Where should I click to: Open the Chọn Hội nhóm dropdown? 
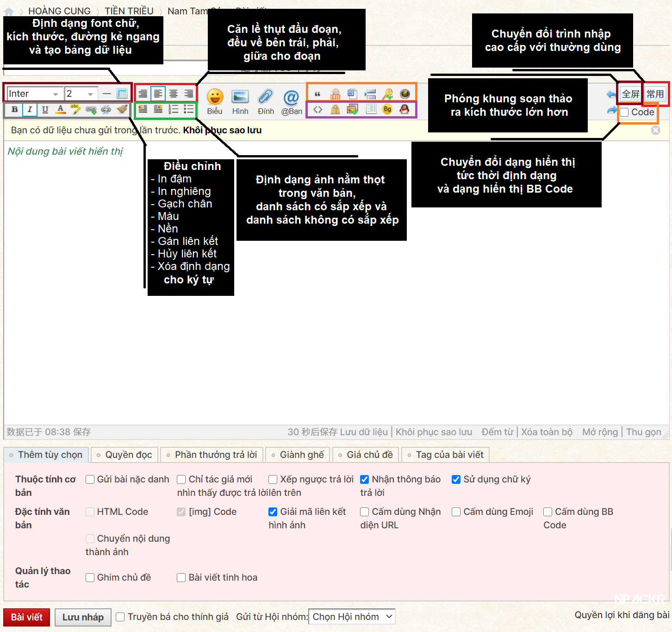point(352,617)
